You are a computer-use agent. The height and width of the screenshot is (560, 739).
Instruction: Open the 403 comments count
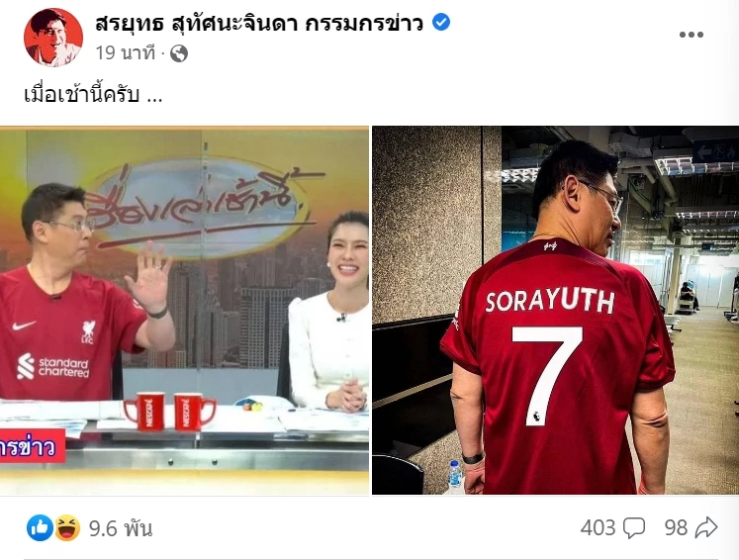point(599,528)
